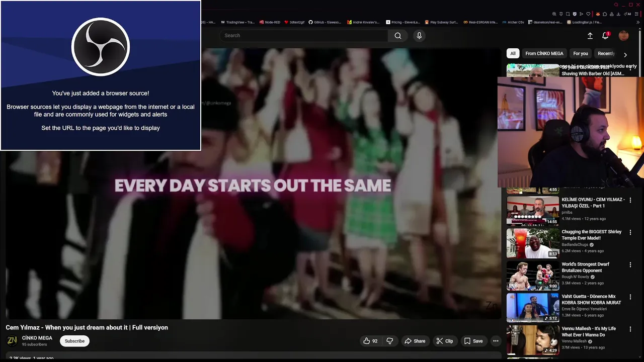Open CİNKO MEGA channel name link
644x362 pixels.
pyautogui.click(x=37, y=338)
